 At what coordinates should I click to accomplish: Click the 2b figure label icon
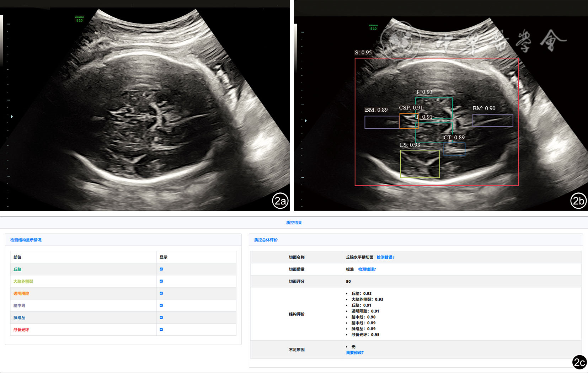click(x=578, y=201)
